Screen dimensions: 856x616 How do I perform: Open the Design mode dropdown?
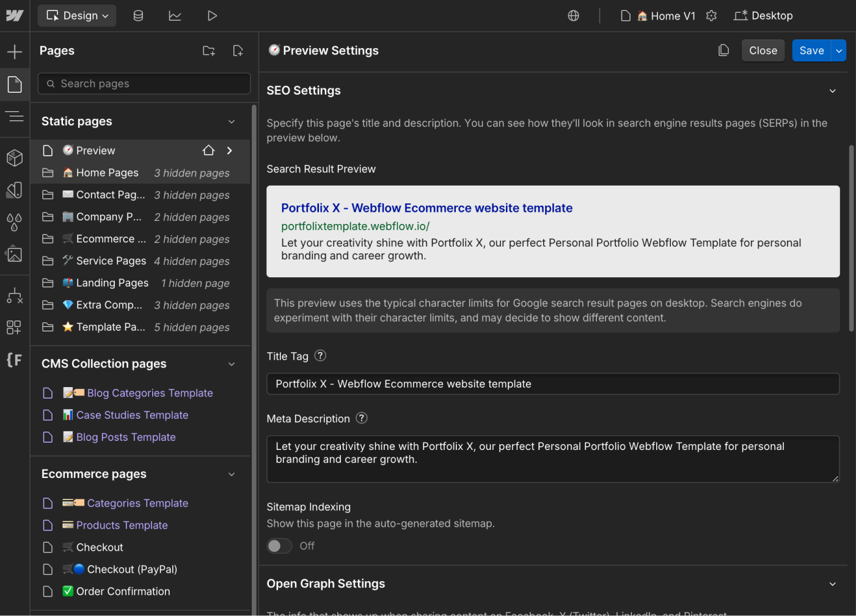coord(76,15)
